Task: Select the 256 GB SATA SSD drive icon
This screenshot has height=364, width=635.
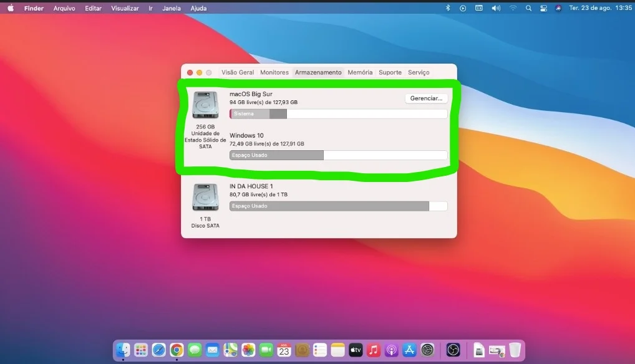Action: [205, 105]
